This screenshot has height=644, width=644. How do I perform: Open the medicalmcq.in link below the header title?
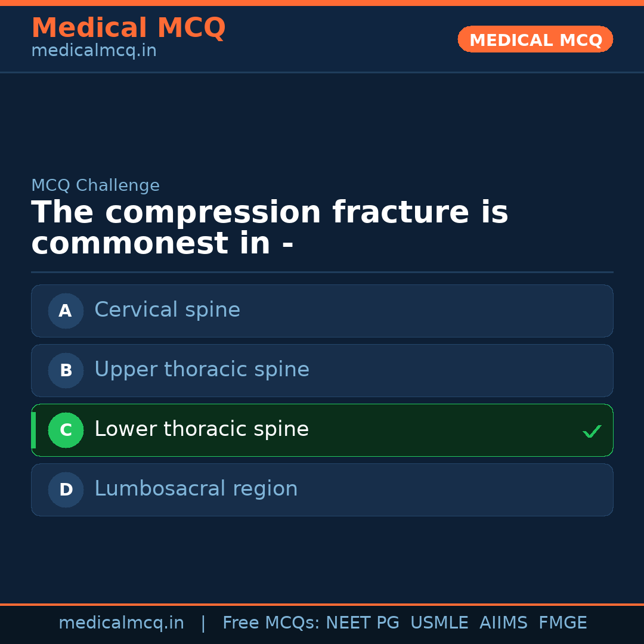click(94, 51)
